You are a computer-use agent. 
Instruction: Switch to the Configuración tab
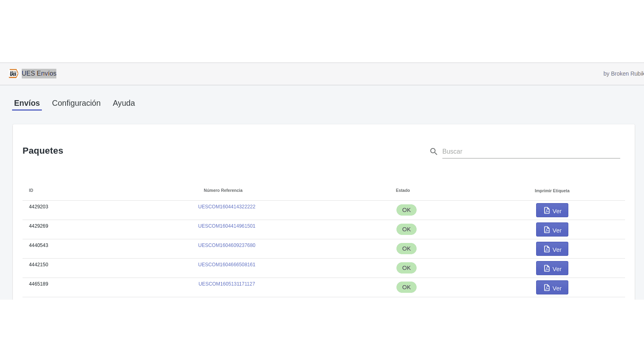76,103
